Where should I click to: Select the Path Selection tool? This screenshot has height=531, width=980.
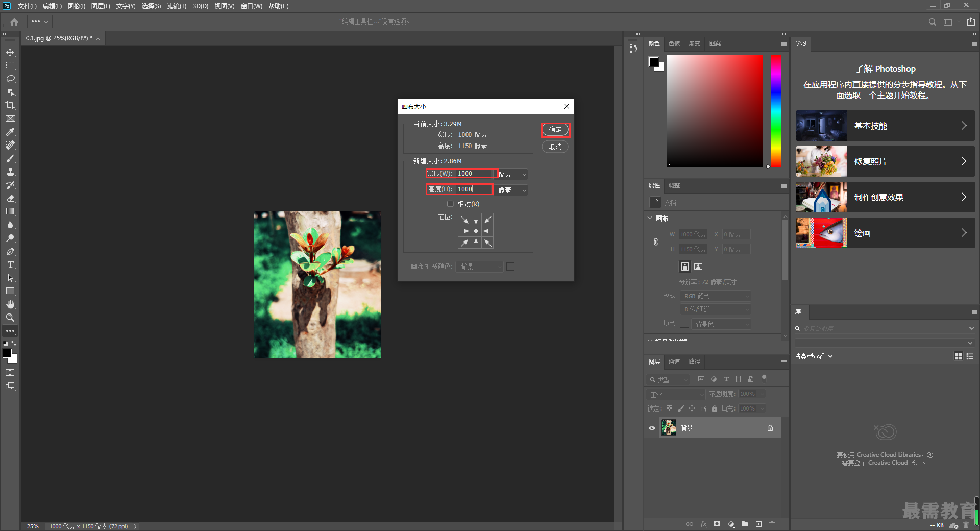click(x=10, y=278)
